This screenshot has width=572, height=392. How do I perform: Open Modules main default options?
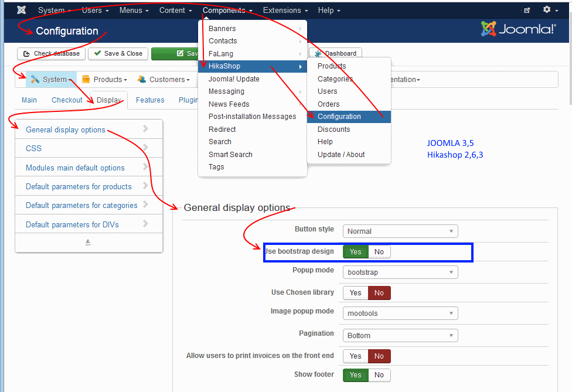pos(88,168)
